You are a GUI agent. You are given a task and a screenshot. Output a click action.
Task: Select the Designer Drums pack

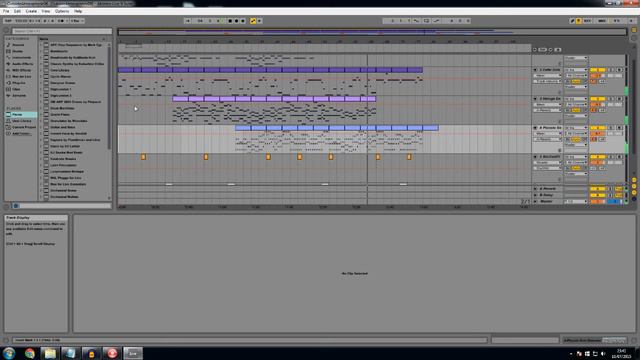pos(63,83)
